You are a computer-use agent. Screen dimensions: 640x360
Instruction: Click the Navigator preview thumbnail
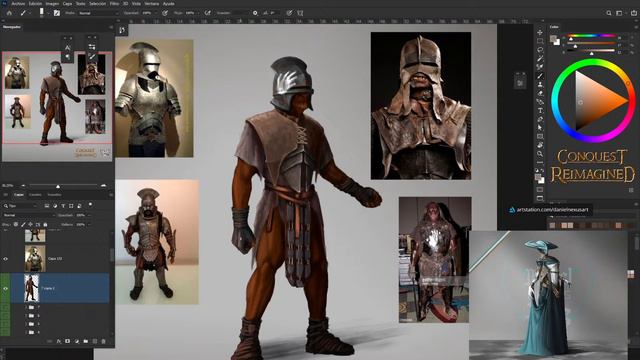click(57, 107)
